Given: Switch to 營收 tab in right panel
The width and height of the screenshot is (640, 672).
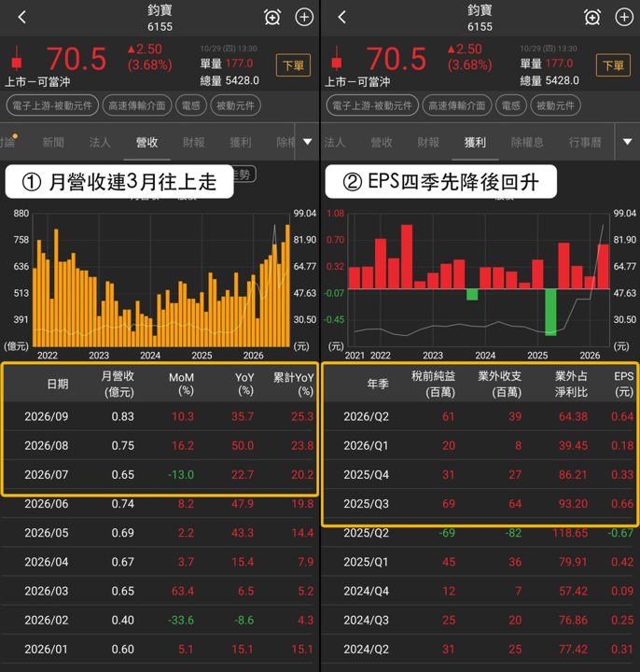Looking at the screenshot, I should pyautogui.click(x=382, y=142).
